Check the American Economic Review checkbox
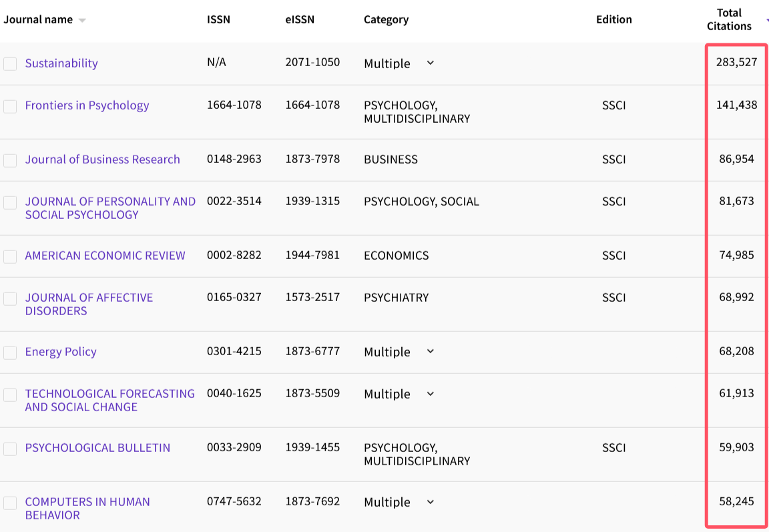The image size is (769, 532). tap(10, 256)
